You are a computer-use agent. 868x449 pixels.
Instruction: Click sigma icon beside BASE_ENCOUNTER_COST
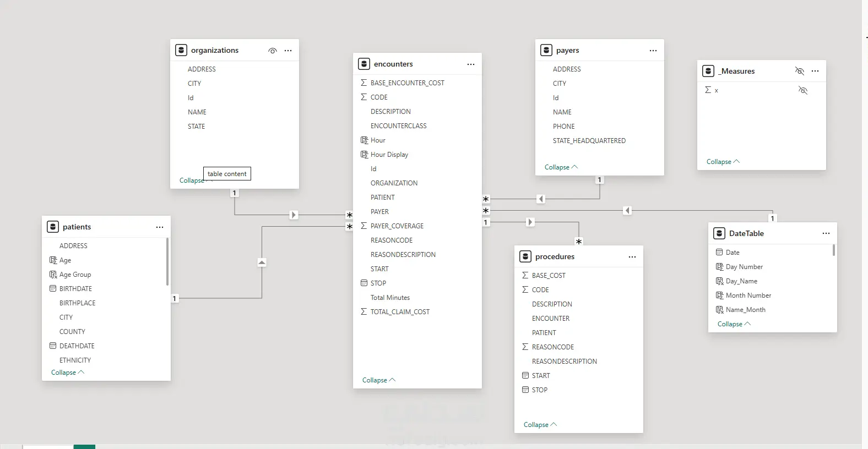pyautogui.click(x=364, y=83)
